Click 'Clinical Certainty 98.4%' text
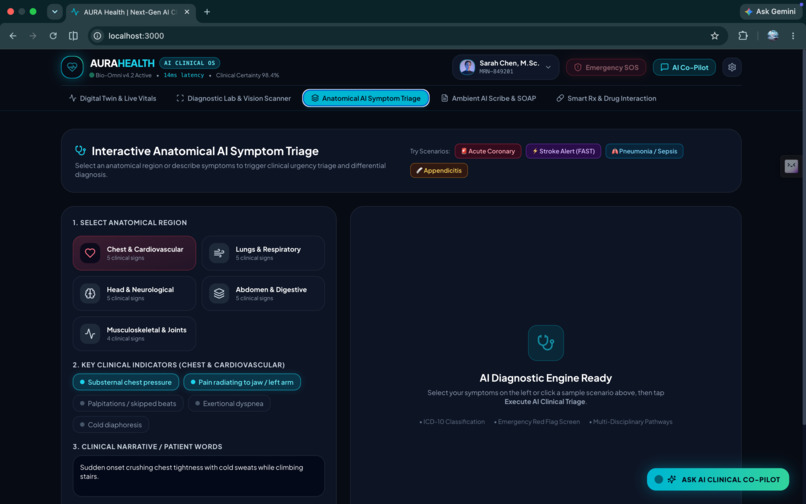Image resolution: width=806 pixels, height=504 pixels. point(247,75)
